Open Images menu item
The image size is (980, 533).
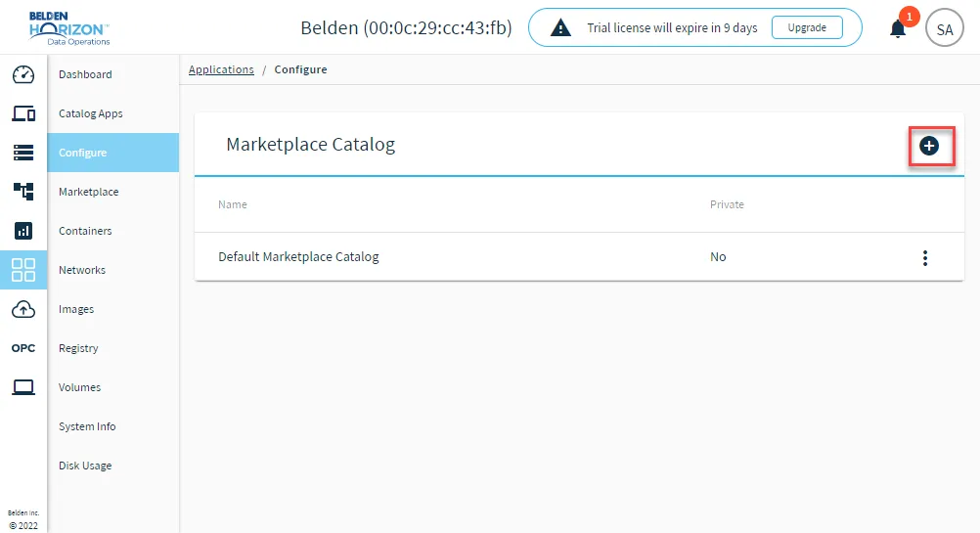pos(113,309)
